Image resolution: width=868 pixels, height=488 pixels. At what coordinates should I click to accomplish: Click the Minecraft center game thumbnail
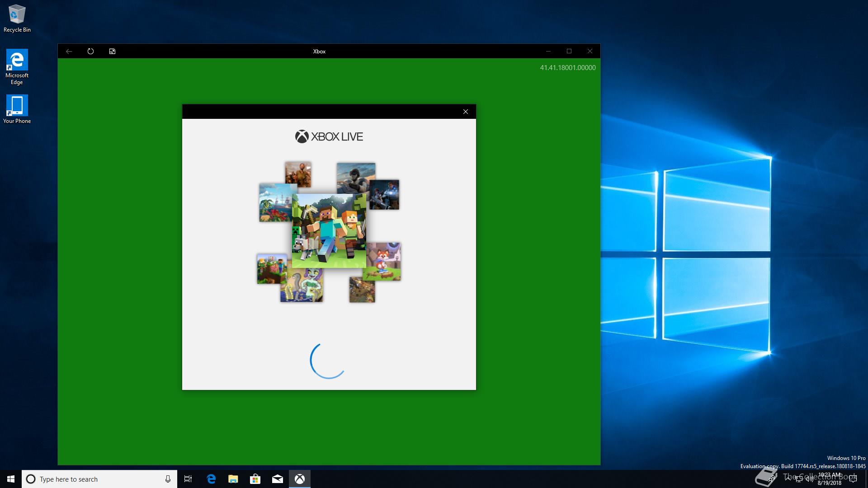point(329,231)
